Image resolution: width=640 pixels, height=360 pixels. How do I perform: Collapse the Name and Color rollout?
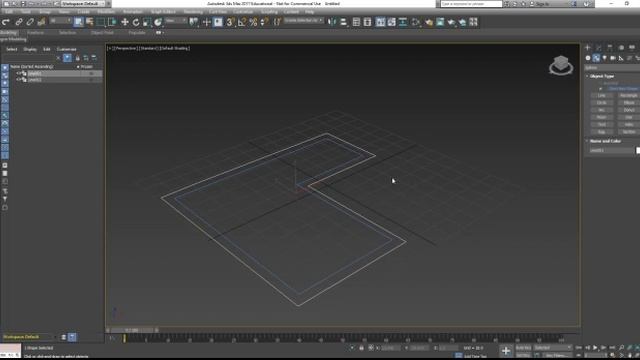click(x=604, y=141)
